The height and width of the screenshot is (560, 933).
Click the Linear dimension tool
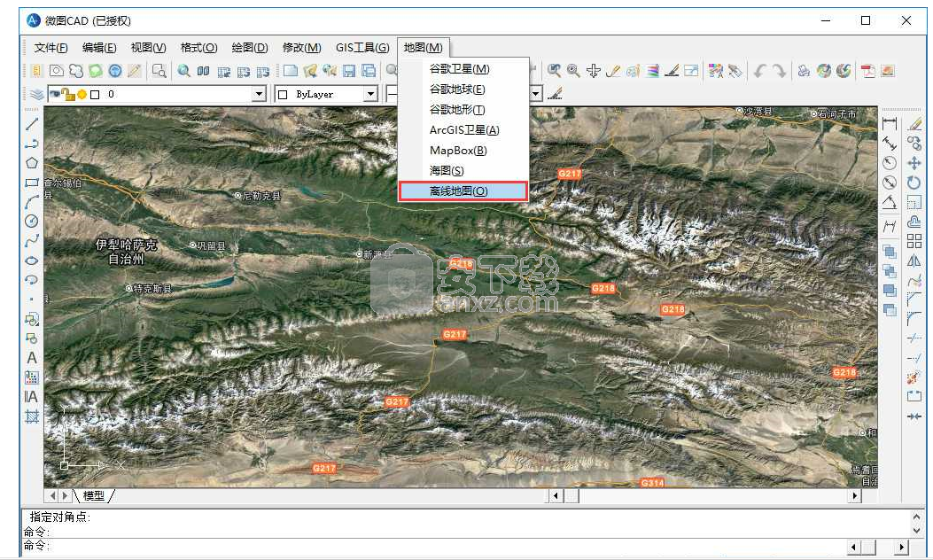890,124
